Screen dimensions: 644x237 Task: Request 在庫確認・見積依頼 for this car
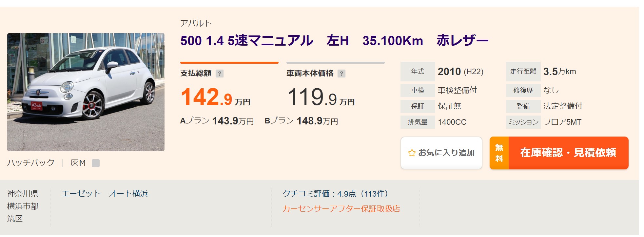[559, 153]
